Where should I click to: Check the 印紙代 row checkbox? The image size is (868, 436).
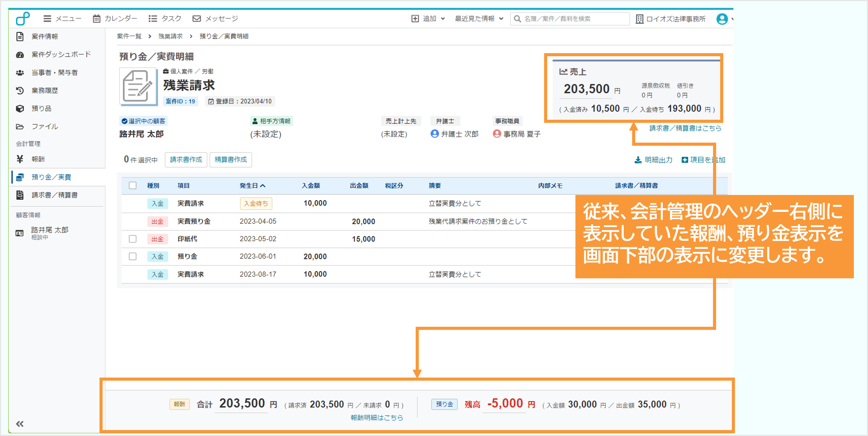[x=133, y=239]
